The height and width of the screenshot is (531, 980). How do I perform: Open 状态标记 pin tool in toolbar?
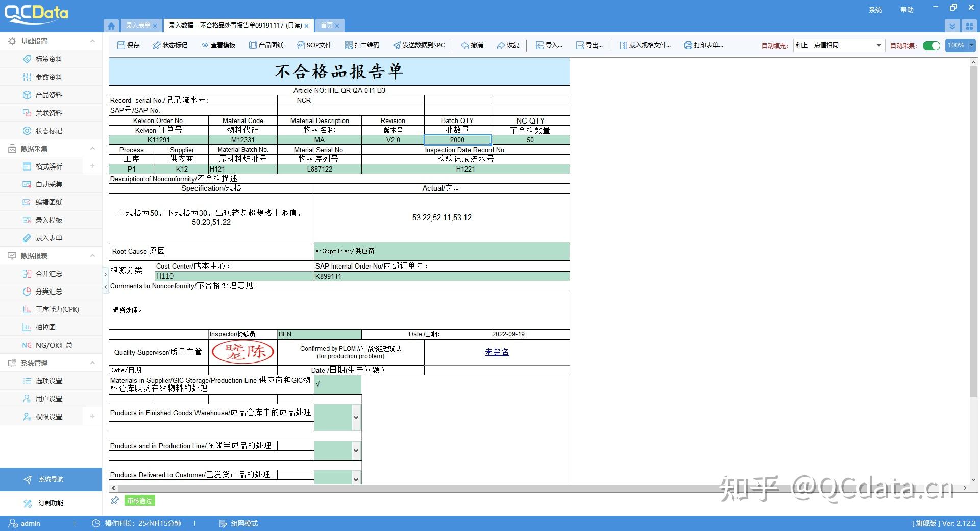coord(170,45)
